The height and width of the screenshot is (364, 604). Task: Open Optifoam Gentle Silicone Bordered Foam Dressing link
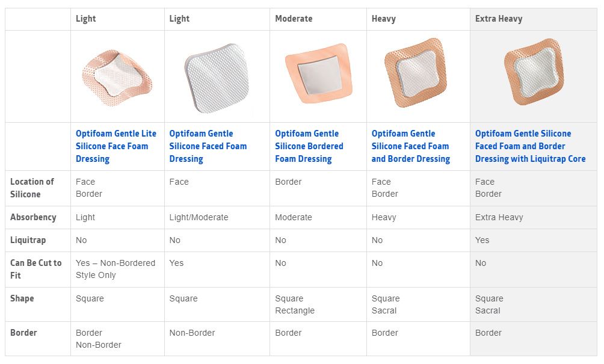(309, 146)
